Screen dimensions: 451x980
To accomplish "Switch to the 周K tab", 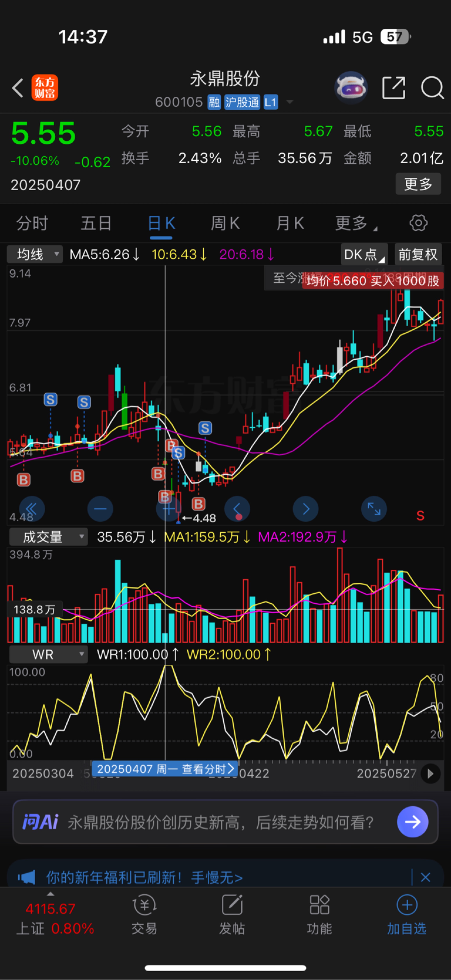I will pyautogui.click(x=225, y=223).
